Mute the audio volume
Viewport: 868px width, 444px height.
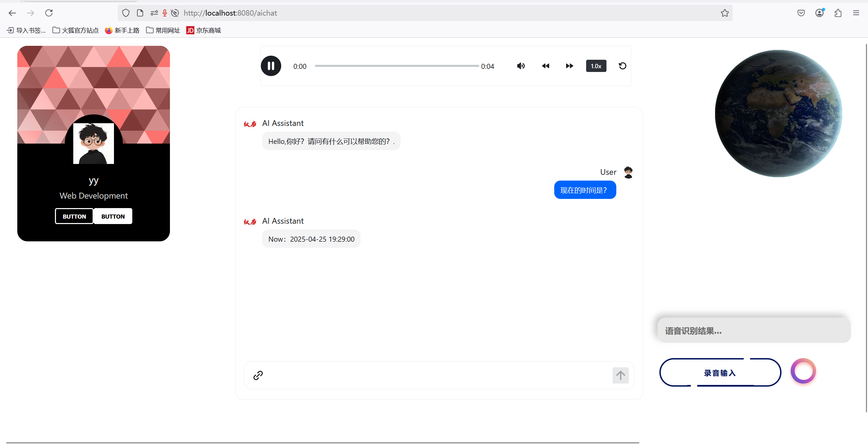pyautogui.click(x=521, y=66)
